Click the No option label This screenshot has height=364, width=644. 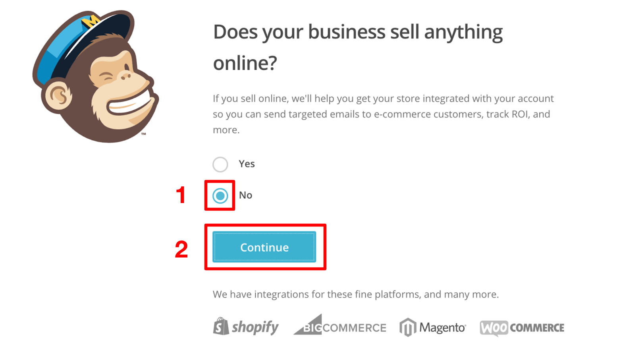(x=245, y=195)
